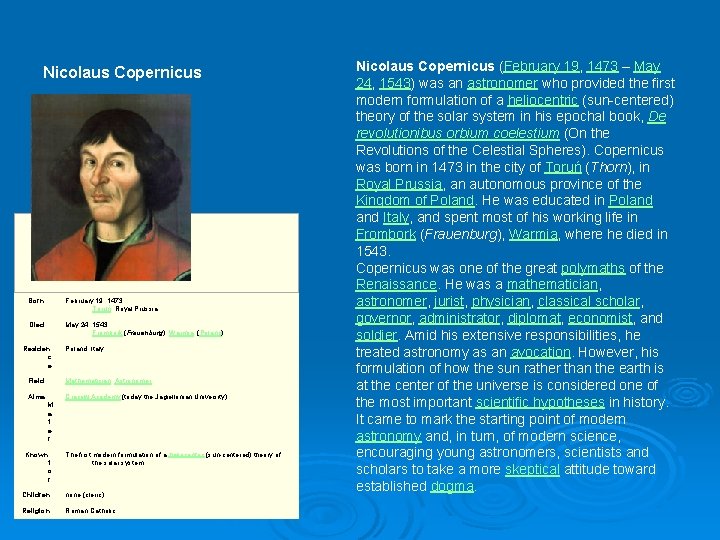Open the 'Toruń' link in the main paragraph
This screenshot has width=720, height=540.
coord(563,167)
